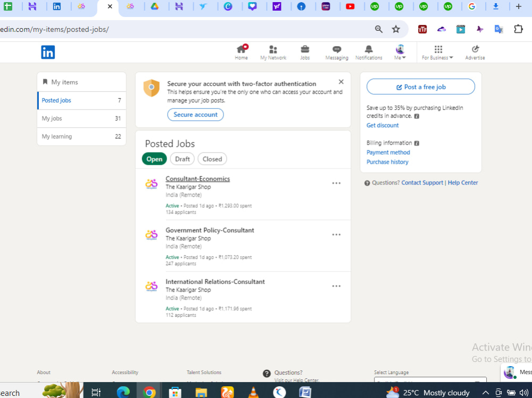Open the Jobs briefcase icon

(305, 49)
